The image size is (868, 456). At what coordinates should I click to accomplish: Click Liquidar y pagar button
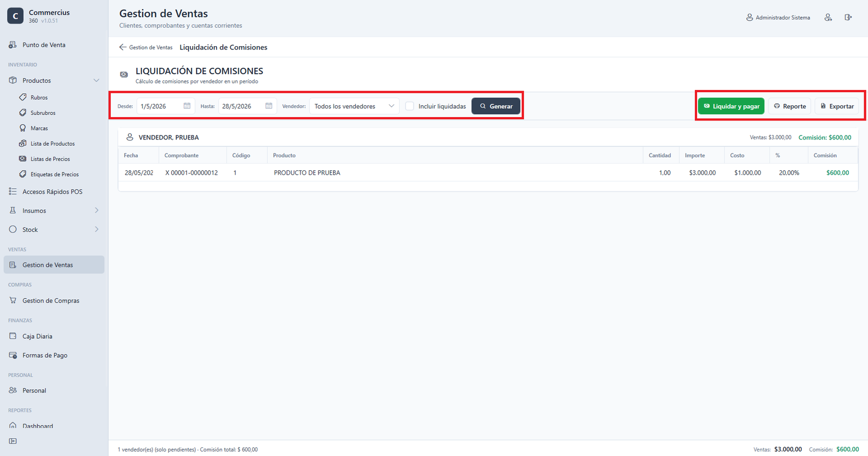[x=731, y=106]
